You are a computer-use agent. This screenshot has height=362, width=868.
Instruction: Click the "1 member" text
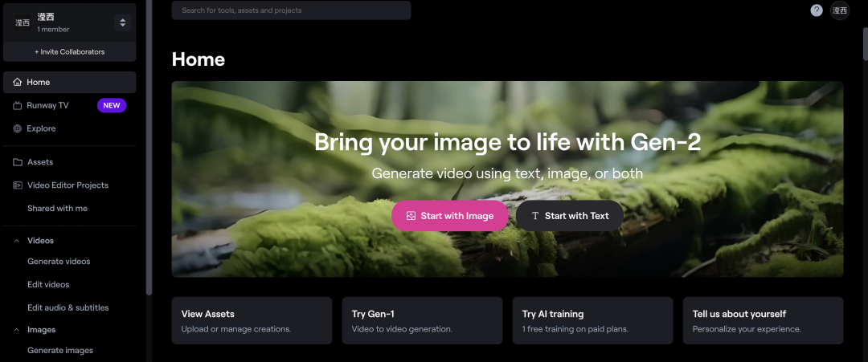(x=53, y=29)
